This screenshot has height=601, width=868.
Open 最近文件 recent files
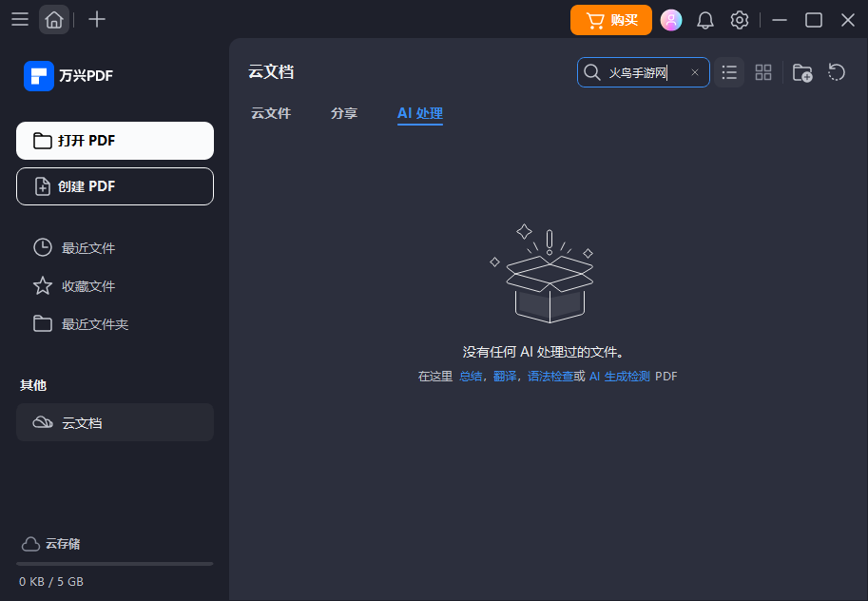click(x=74, y=247)
